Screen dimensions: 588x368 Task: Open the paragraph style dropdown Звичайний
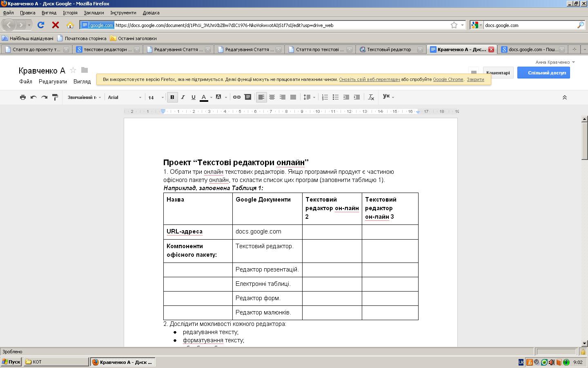(x=84, y=97)
